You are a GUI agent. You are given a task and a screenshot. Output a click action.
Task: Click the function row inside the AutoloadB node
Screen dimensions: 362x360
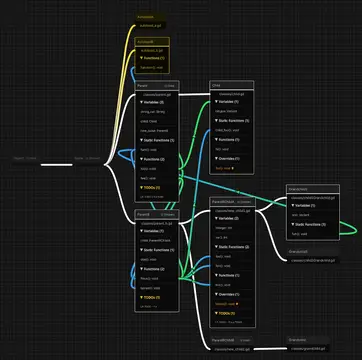[x=152, y=67]
